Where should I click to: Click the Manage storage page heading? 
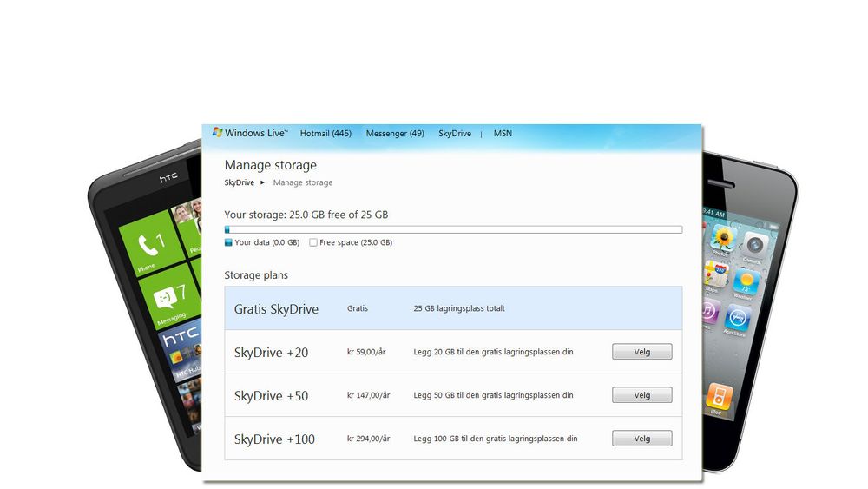271,165
